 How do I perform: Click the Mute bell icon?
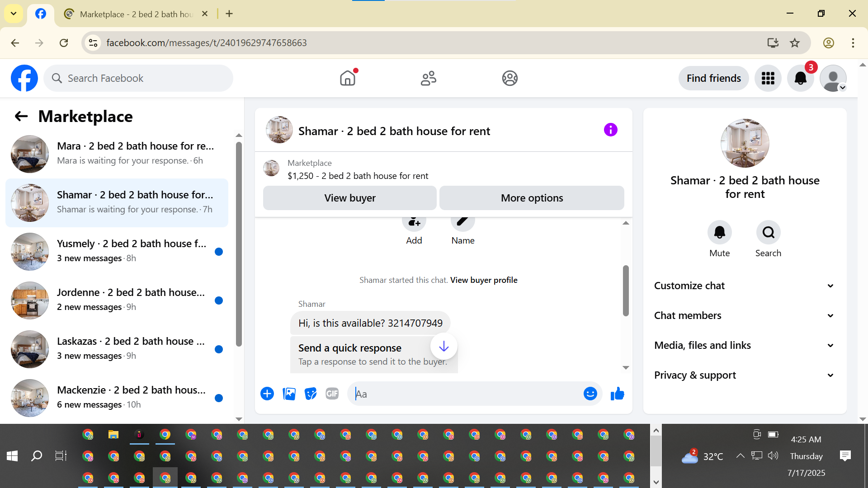coord(719,232)
